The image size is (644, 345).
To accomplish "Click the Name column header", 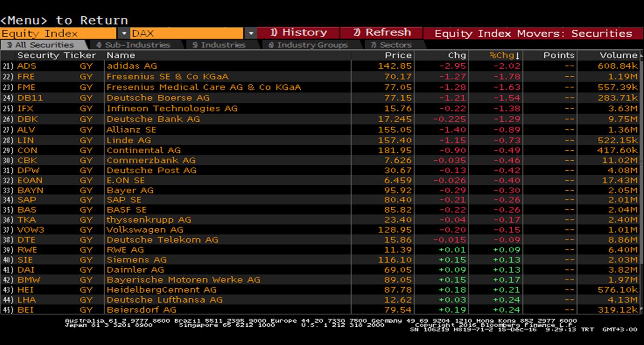I will (121, 55).
